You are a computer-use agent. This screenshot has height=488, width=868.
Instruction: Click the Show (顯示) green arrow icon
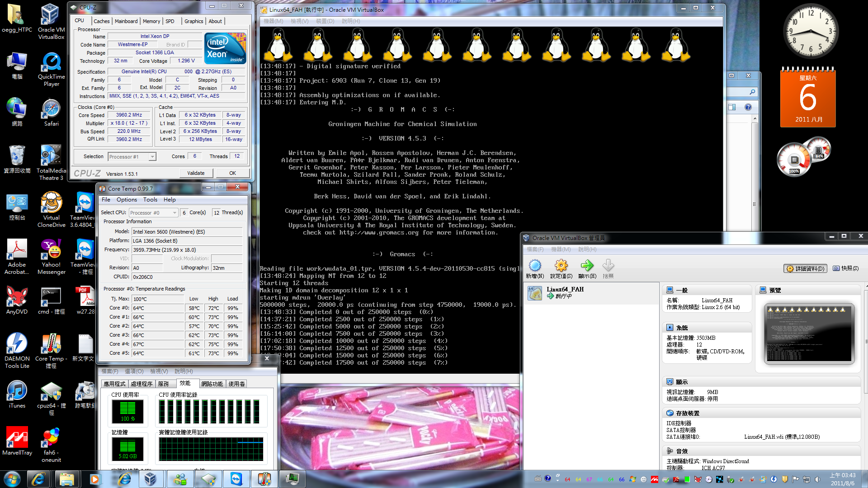click(587, 265)
